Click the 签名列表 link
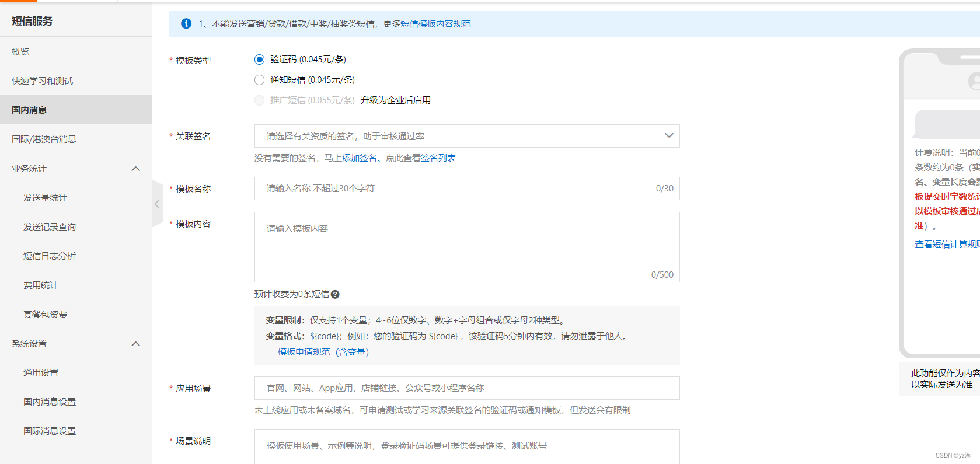 (x=438, y=158)
